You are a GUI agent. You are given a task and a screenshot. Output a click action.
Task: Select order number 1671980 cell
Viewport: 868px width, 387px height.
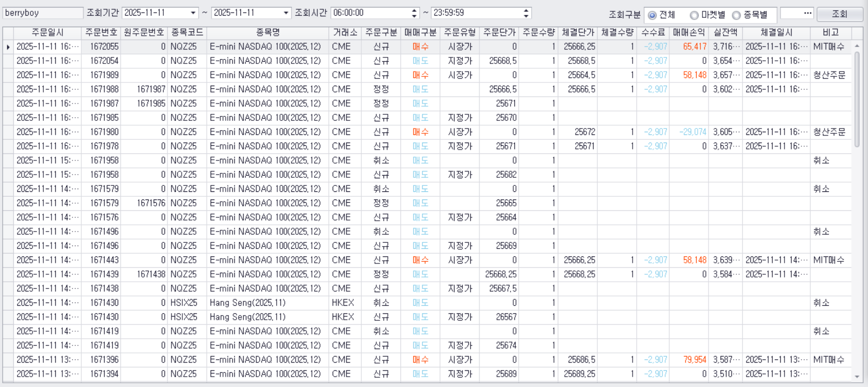point(101,132)
